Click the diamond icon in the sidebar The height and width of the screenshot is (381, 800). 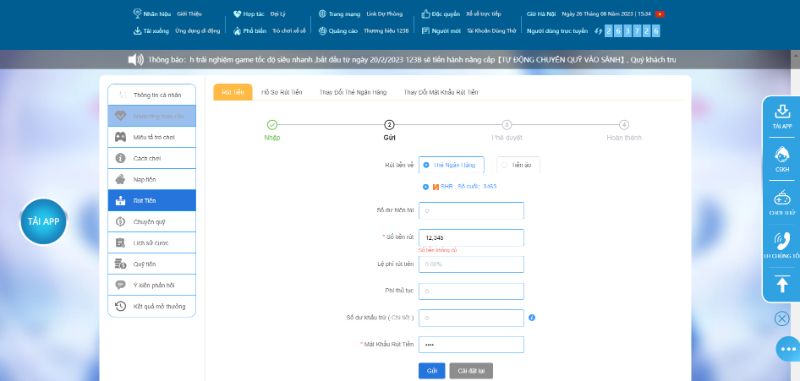click(120, 116)
